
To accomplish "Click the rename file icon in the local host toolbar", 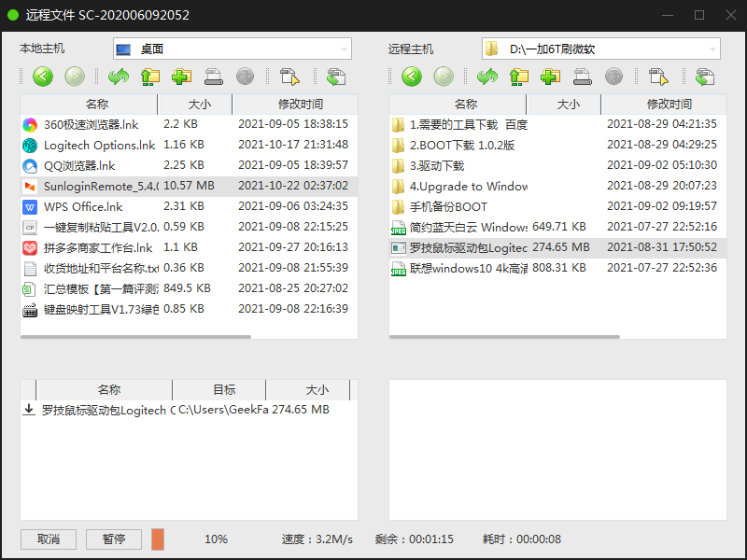I will [x=214, y=77].
